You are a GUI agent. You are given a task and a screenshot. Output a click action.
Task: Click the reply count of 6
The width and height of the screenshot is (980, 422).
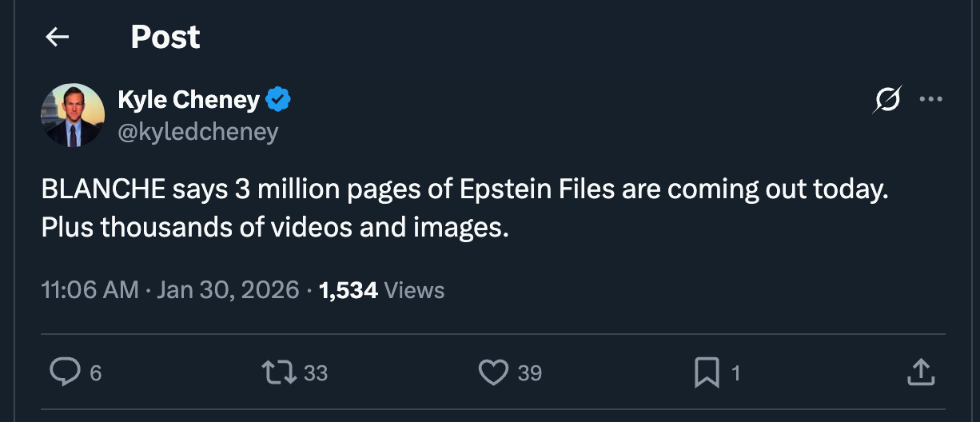(95, 372)
